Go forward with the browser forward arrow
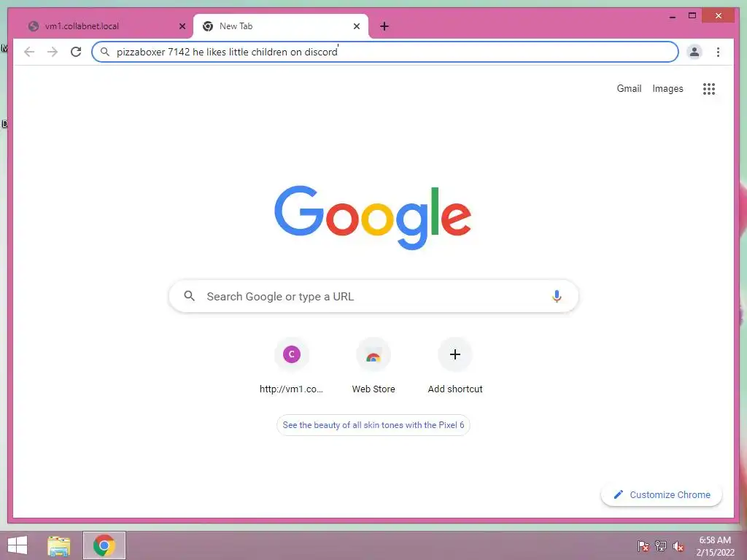Viewport: 747px width, 560px height. tap(53, 52)
